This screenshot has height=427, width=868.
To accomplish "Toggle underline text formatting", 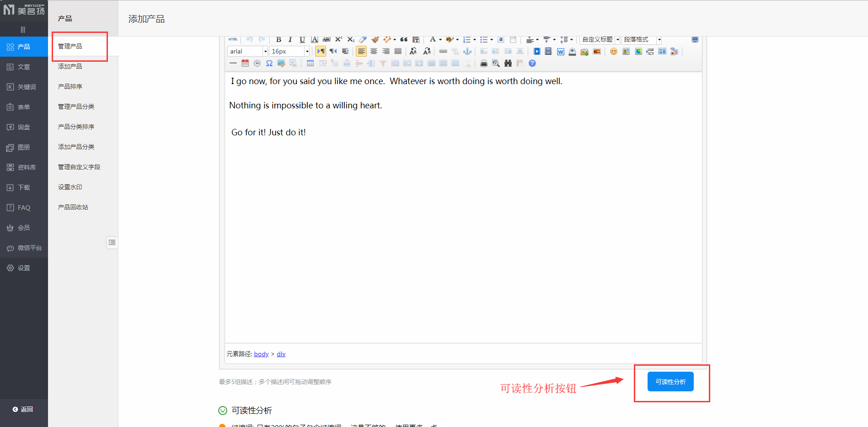I will (x=302, y=40).
